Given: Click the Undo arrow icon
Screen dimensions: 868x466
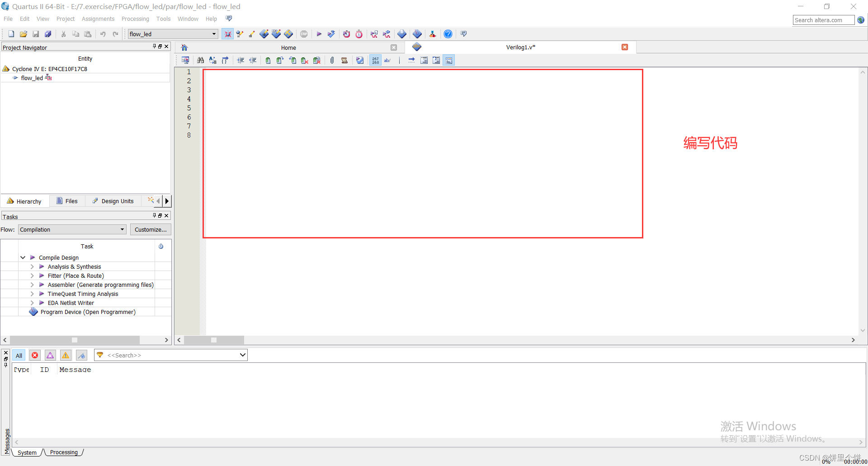Looking at the screenshot, I should pyautogui.click(x=103, y=34).
